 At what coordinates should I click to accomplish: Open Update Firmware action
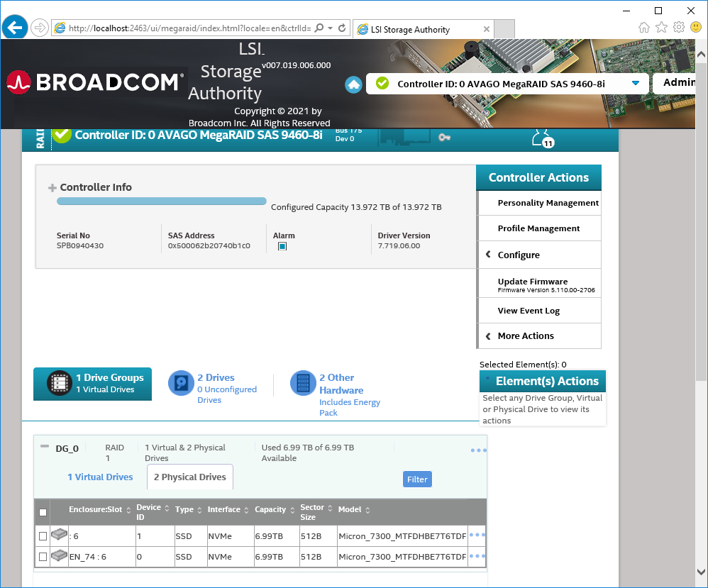(x=540, y=284)
